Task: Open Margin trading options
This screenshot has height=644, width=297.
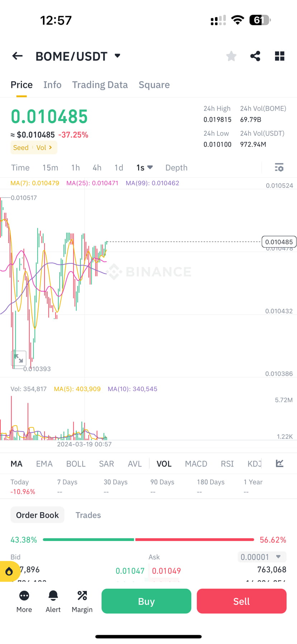Action: [x=82, y=601]
